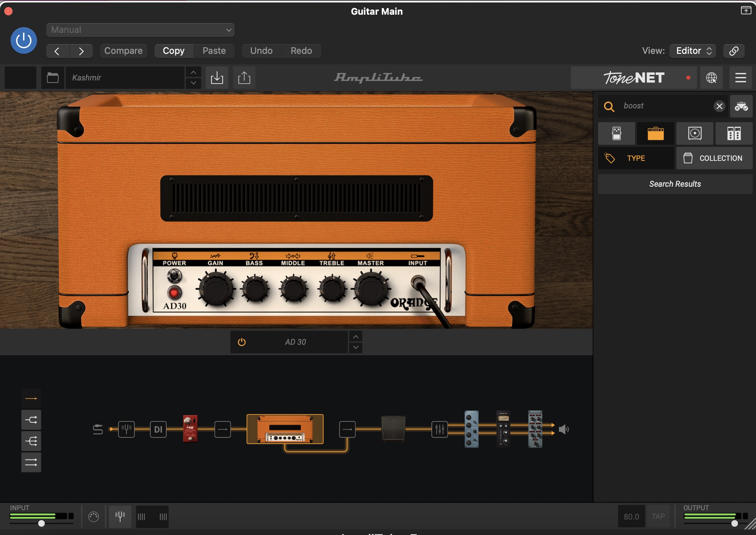The height and width of the screenshot is (535, 756).
Task: Click the globe web icon
Action: tap(712, 78)
